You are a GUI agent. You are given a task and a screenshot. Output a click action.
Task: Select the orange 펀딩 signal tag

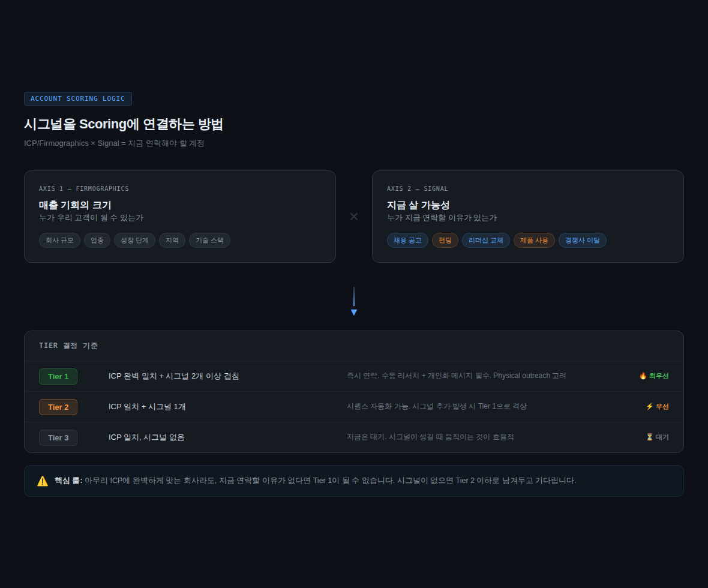pyautogui.click(x=445, y=241)
